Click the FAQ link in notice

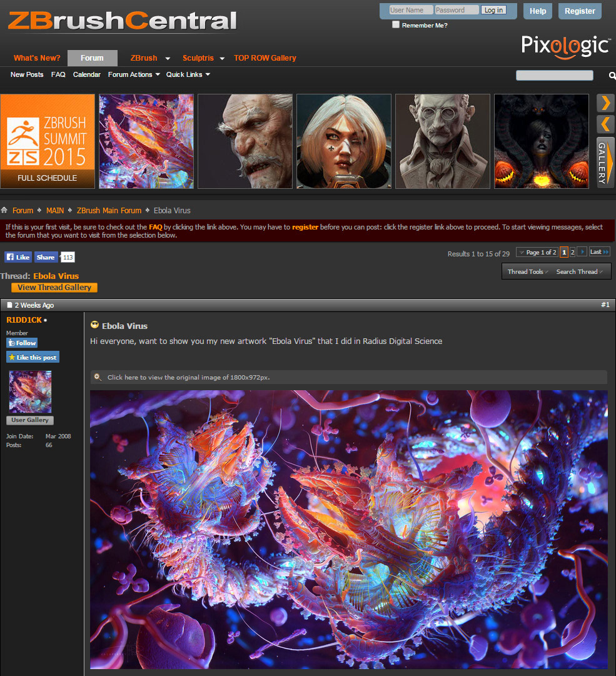click(x=156, y=227)
